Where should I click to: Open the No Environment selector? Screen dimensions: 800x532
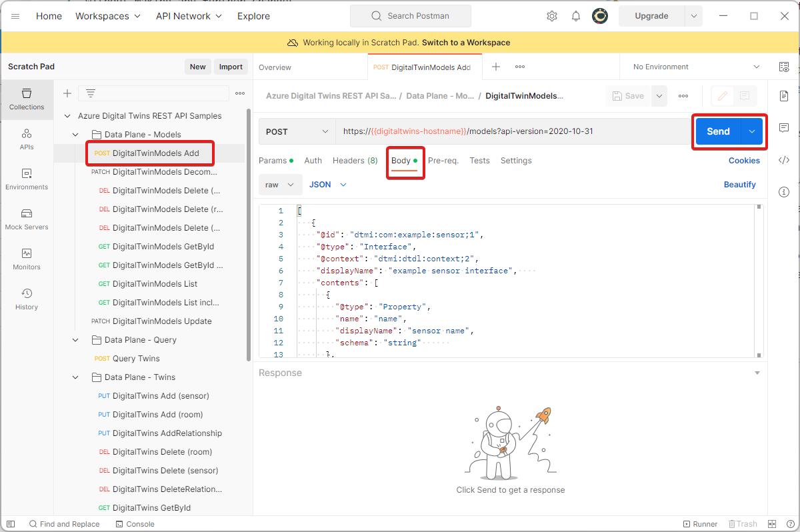tap(696, 67)
